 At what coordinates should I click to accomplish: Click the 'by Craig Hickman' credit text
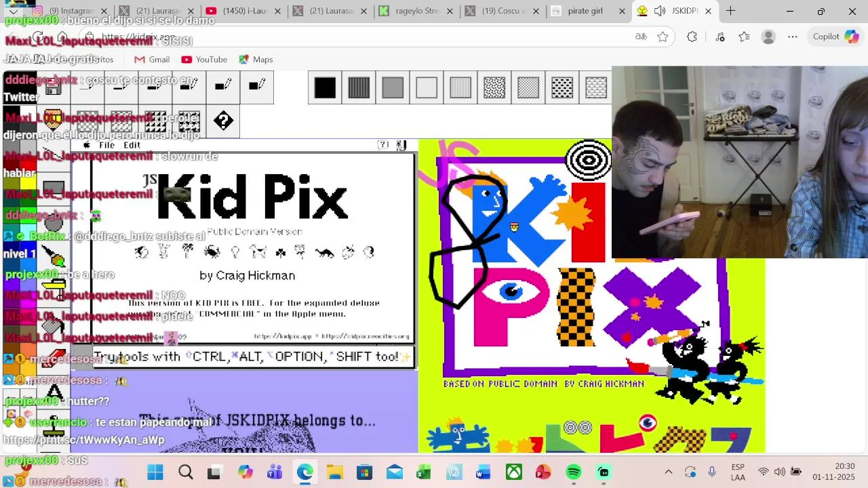coord(247,276)
